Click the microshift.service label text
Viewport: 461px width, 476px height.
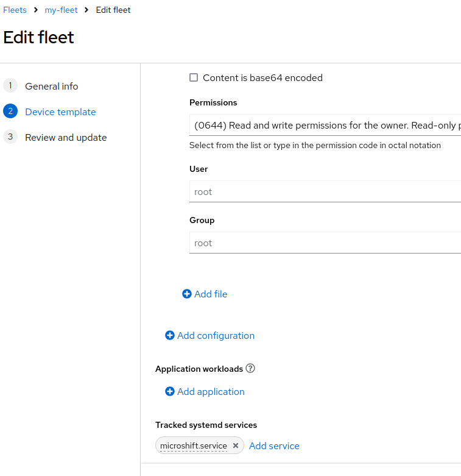click(x=194, y=446)
